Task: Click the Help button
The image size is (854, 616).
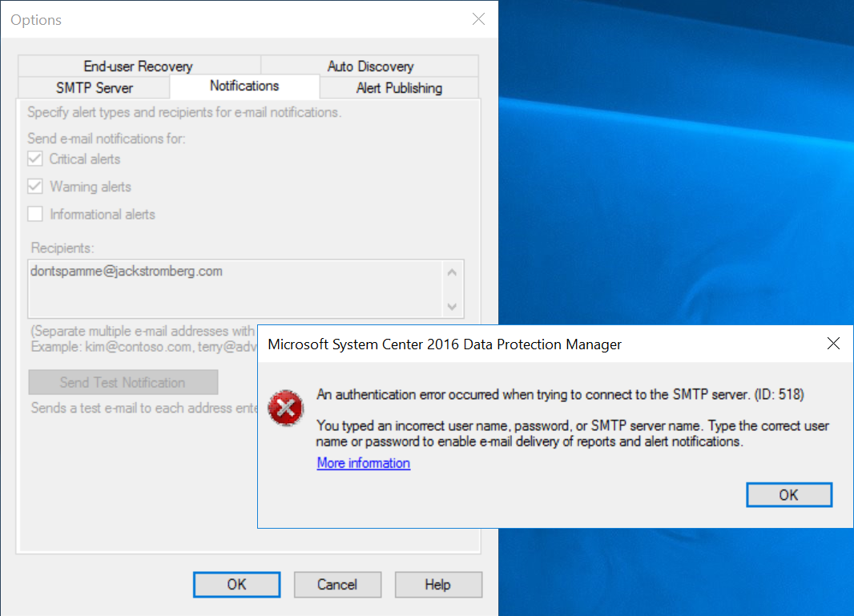Action: [438, 584]
